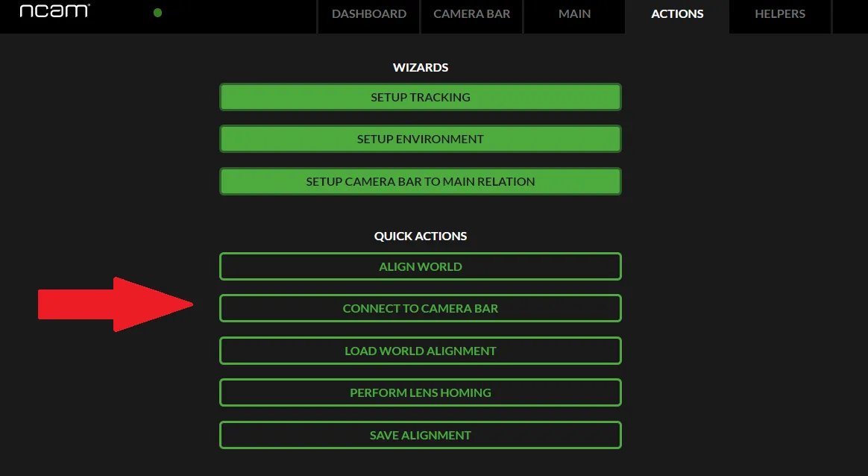Trigger Perform Lens Homing
The image size is (868, 476).
421,392
